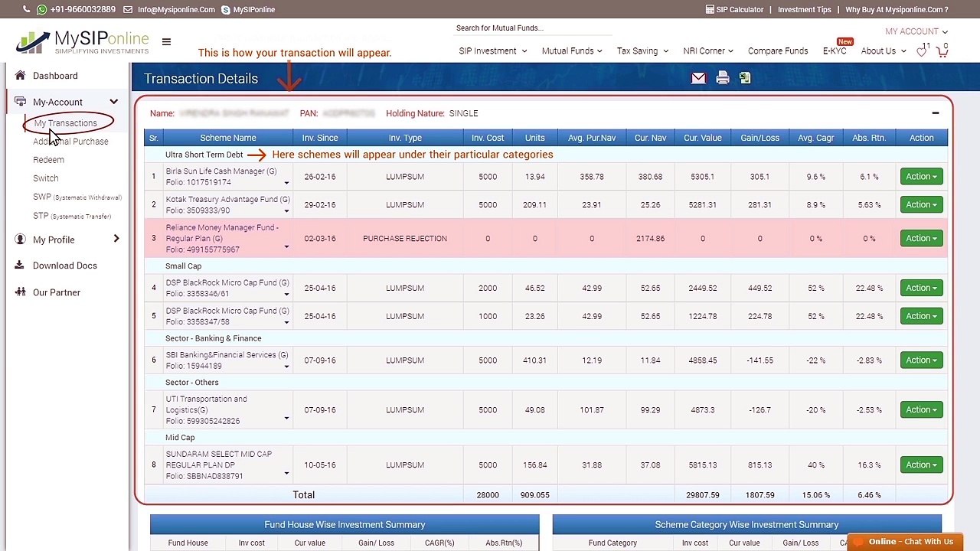The image size is (980, 551).
Task: Click the Abs. Rtn. column header
Action: 869,138
